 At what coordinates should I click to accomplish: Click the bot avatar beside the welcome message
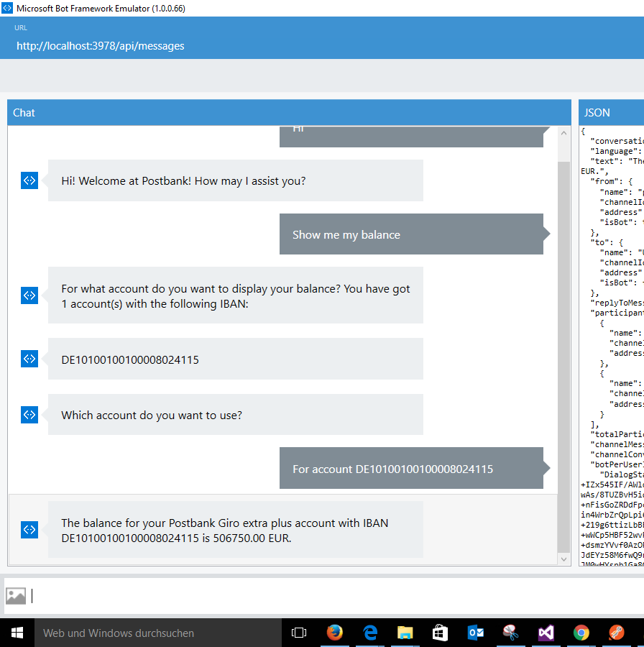pos(29,180)
